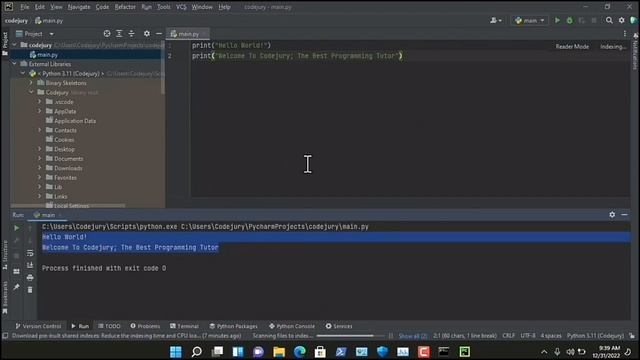Toggle soft-wrap in Run console
The image size is (640, 360).
[30, 253]
